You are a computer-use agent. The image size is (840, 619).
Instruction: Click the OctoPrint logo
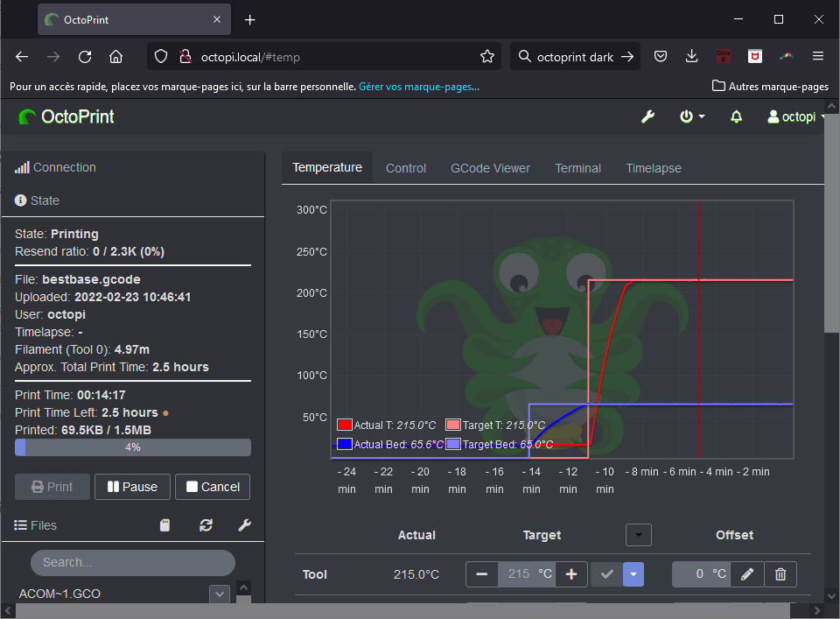point(66,116)
